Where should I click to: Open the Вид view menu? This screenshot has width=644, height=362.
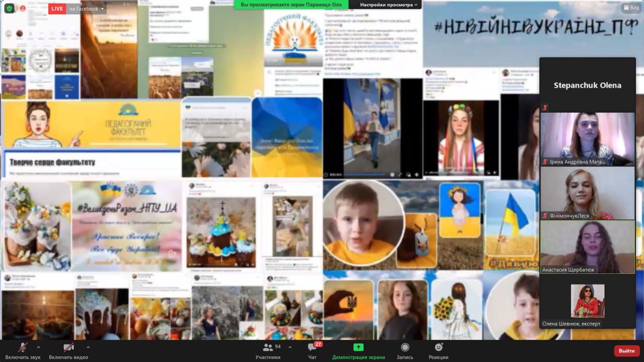tap(631, 8)
